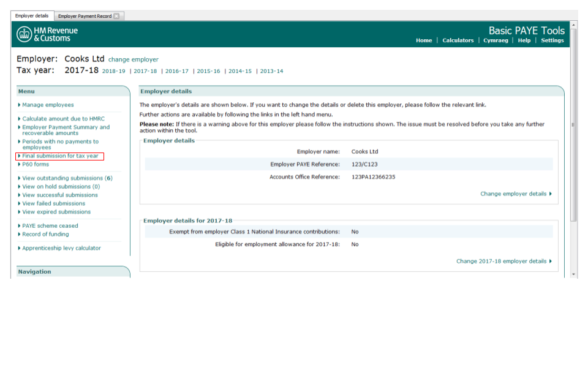Open Apprenticeship levy calculator
This screenshot has width=588, height=392.
click(61, 248)
